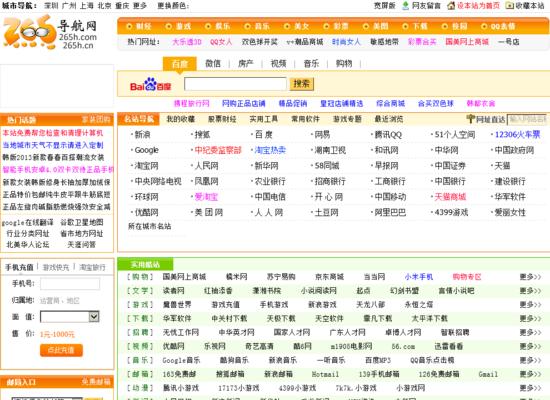
Task: Open the 4399游戏 link in 名站导航
Action: point(451,212)
